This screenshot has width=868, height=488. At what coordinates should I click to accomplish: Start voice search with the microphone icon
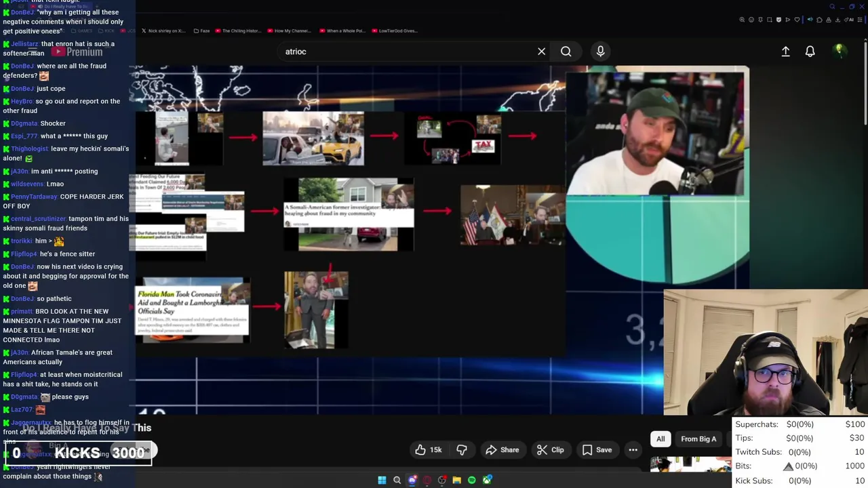coord(600,52)
